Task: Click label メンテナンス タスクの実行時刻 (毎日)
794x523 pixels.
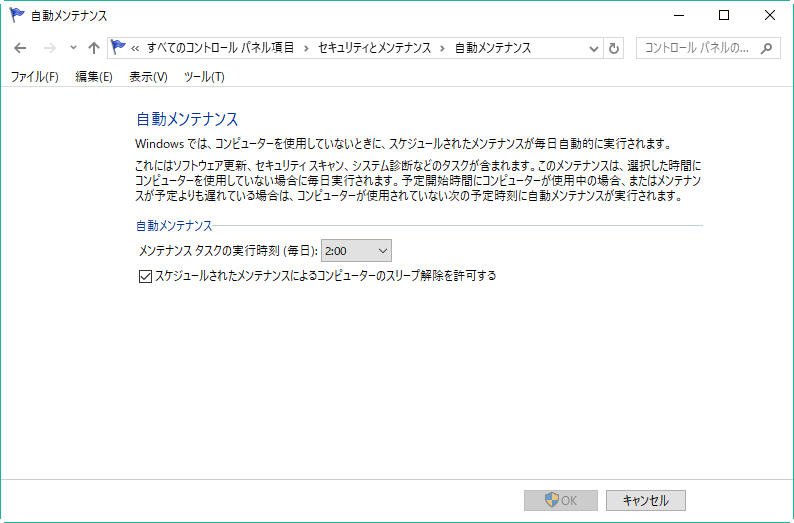Action: (x=228, y=251)
